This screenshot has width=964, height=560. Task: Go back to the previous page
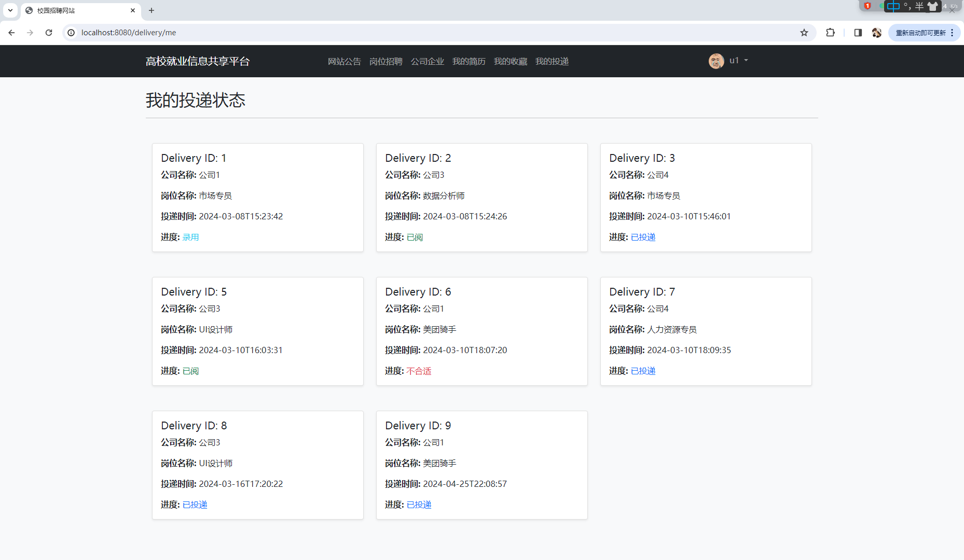click(x=11, y=33)
